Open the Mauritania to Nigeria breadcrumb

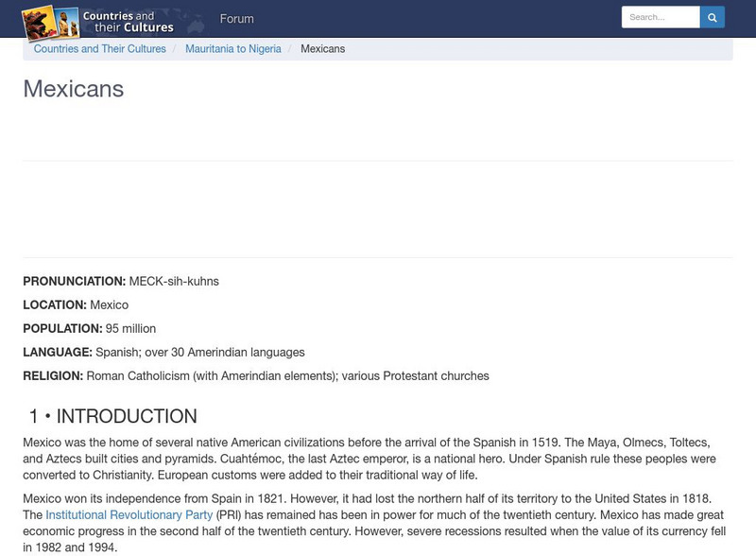233,49
